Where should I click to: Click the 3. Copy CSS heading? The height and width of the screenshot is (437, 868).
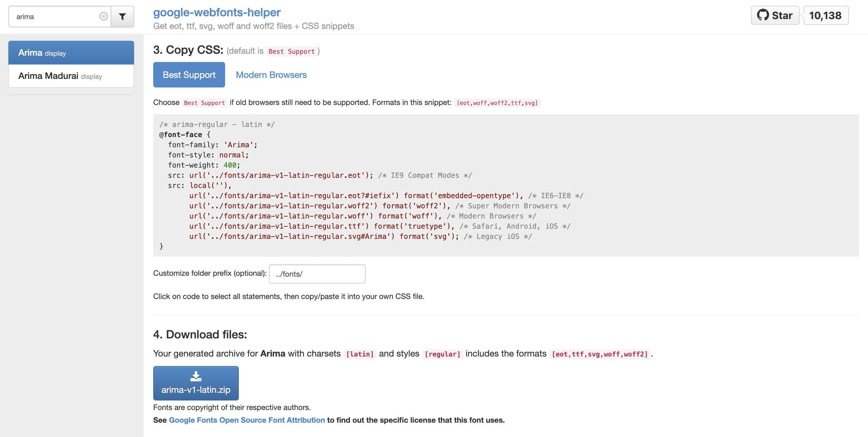point(188,50)
